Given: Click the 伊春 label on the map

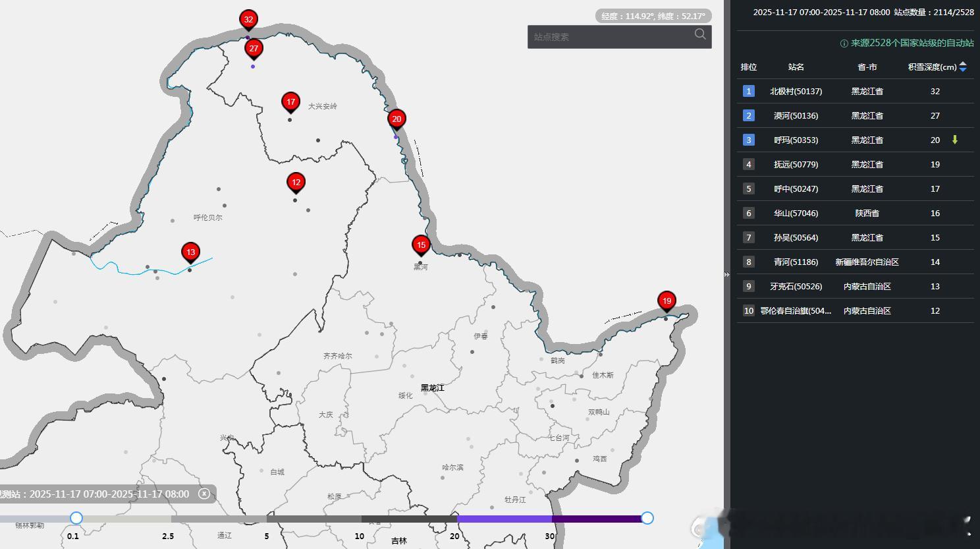Looking at the screenshot, I should (481, 336).
